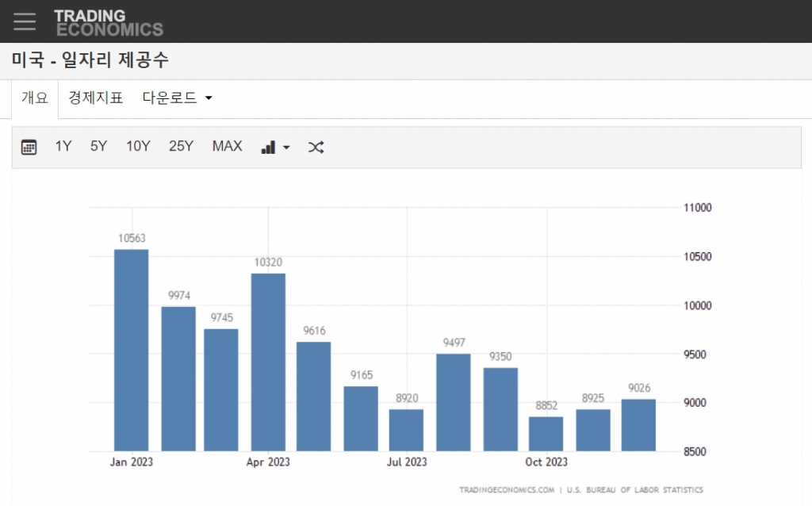The width and height of the screenshot is (812, 506).
Task: Select the 1Y time range
Action: [x=63, y=146]
